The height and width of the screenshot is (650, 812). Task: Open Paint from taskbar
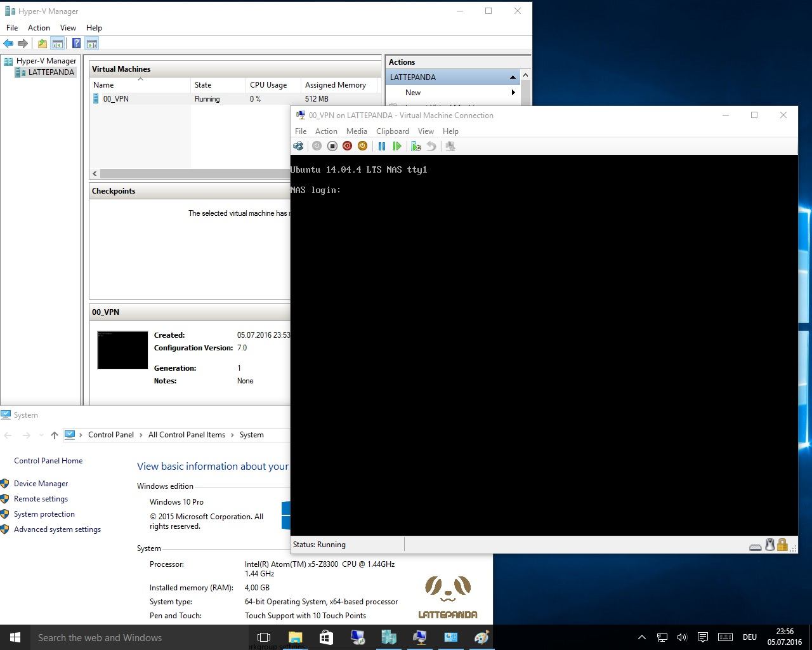[481, 637]
